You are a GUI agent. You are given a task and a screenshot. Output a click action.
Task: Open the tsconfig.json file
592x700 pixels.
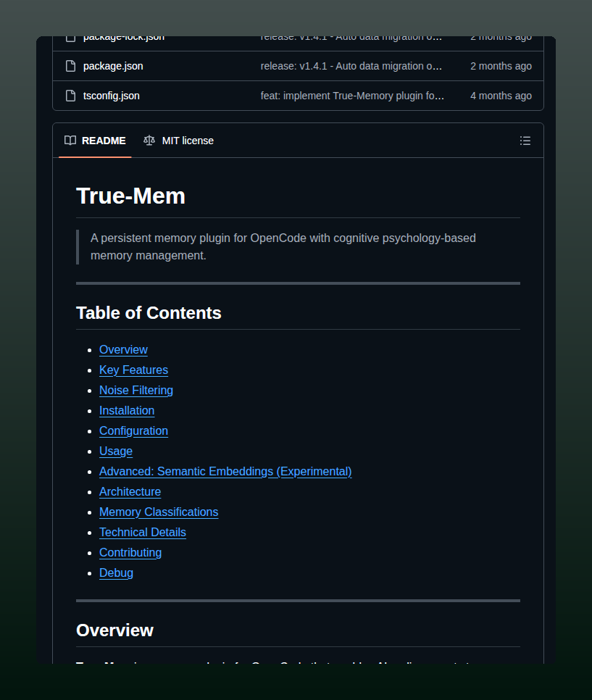point(111,96)
